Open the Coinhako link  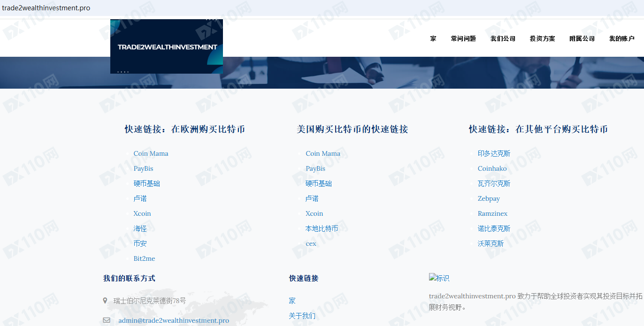492,168
